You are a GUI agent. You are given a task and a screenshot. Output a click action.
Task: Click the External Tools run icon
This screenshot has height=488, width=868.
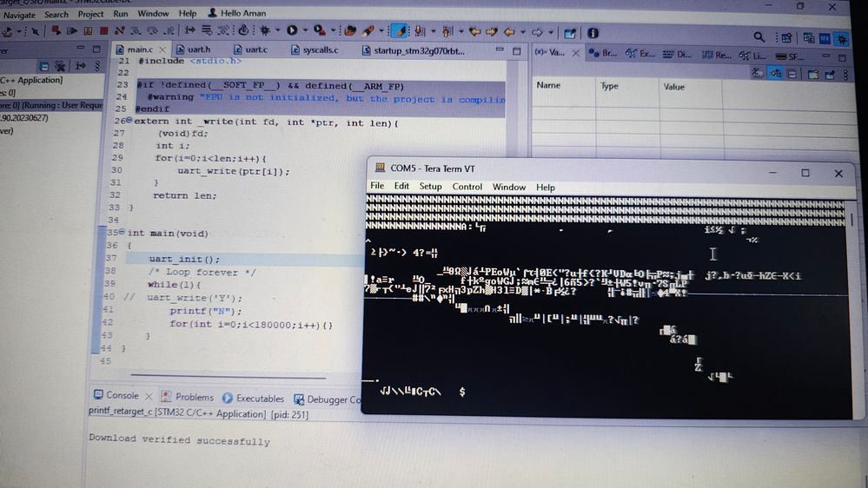coord(320,31)
